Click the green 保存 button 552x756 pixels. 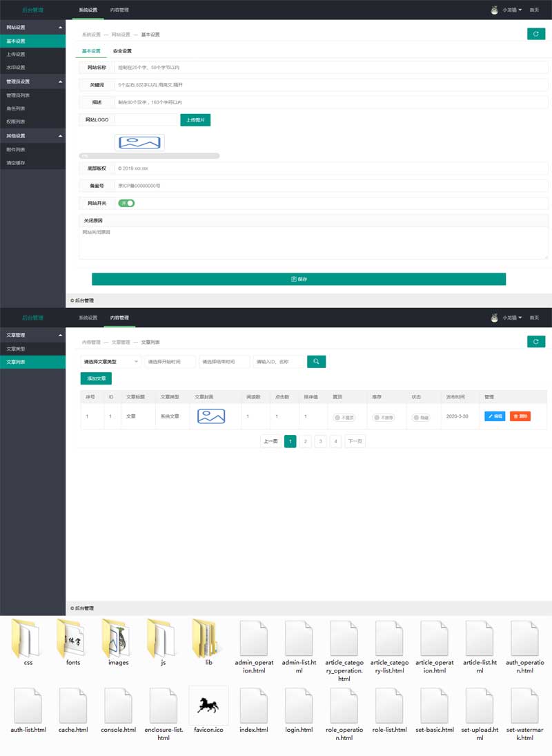299,279
